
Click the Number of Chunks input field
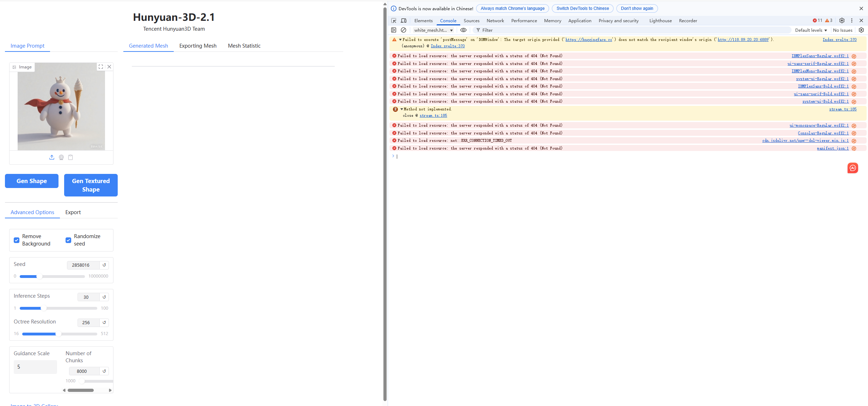pyautogui.click(x=84, y=371)
